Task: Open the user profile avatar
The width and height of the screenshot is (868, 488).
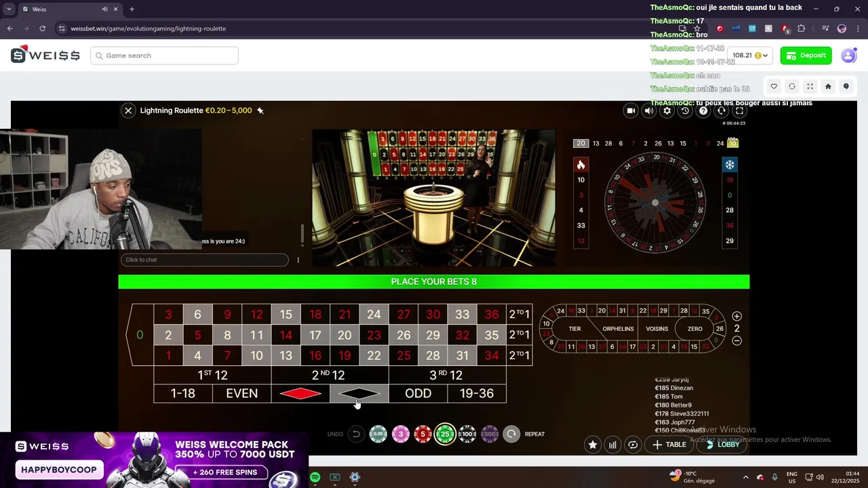Action: click(848, 56)
